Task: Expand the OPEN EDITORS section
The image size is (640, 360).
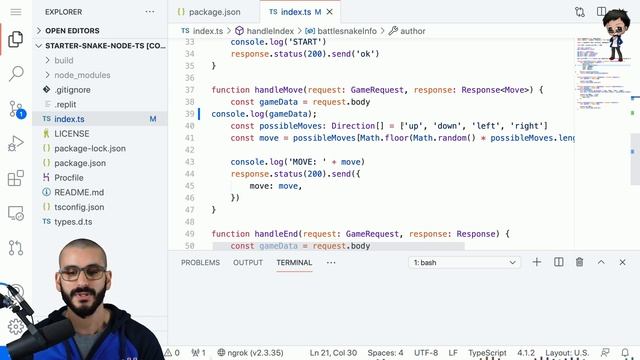Action: tap(100, 31)
